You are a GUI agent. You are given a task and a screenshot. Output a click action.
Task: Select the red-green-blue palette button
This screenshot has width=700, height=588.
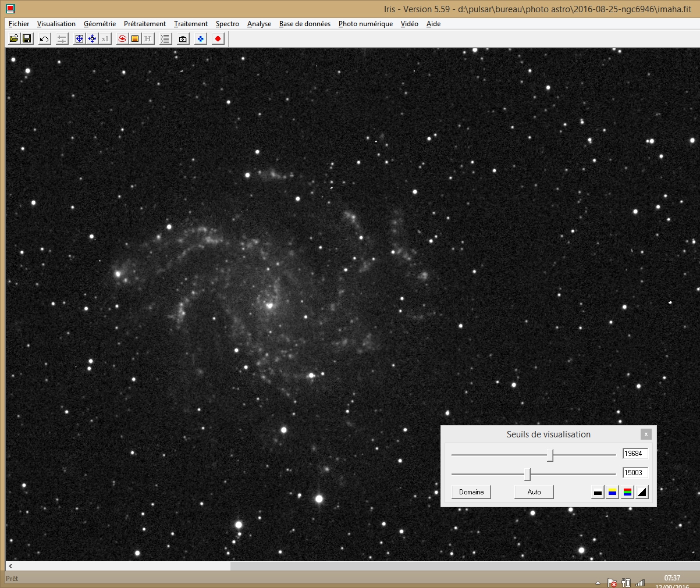coord(627,492)
